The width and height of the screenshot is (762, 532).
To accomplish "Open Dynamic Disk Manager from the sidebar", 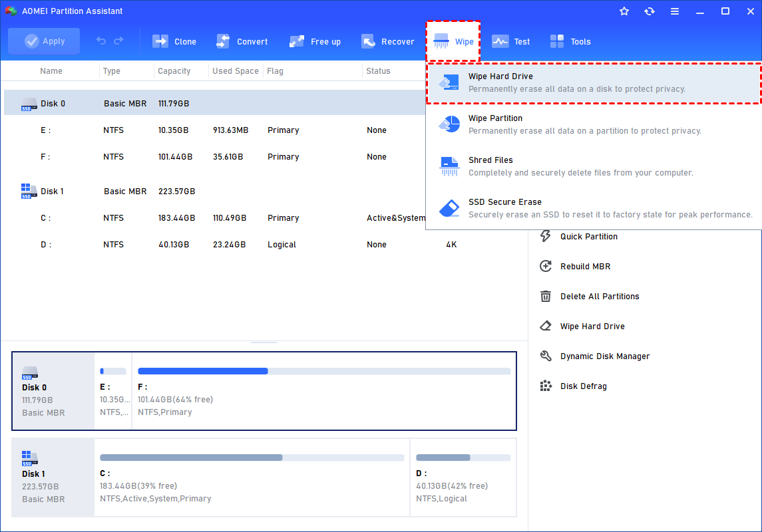I will tap(604, 356).
